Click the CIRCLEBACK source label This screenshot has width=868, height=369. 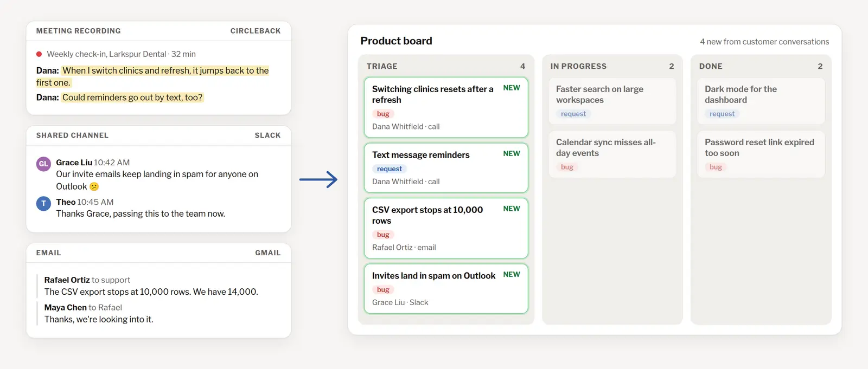pyautogui.click(x=256, y=31)
